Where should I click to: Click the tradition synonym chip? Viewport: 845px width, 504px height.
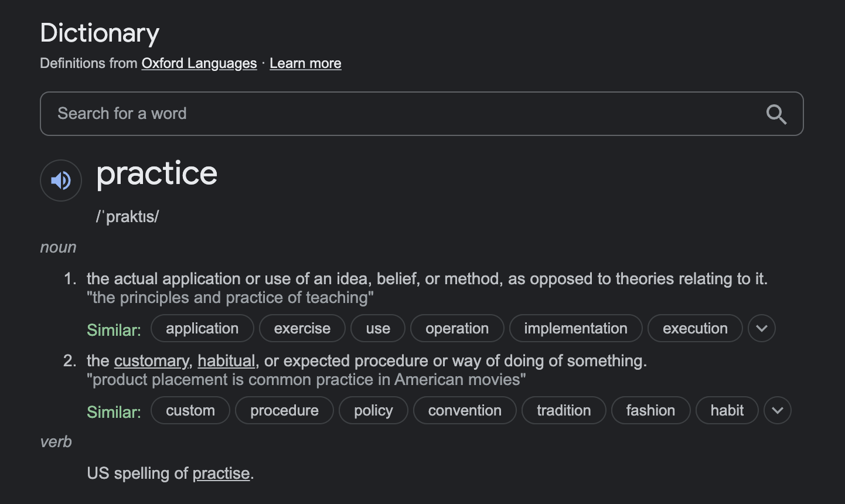point(564,410)
